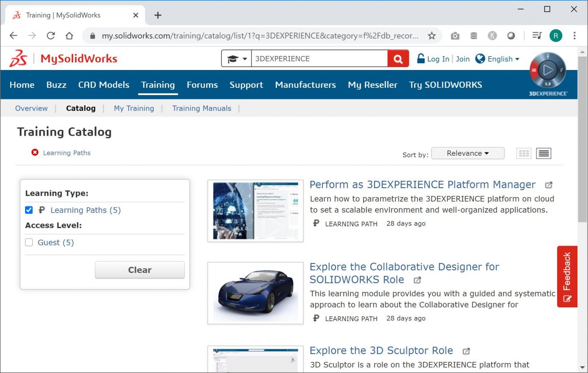This screenshot has height=373, width=588.
Task: Switch to My Training sub-tab
Action: tap(134, 108)
